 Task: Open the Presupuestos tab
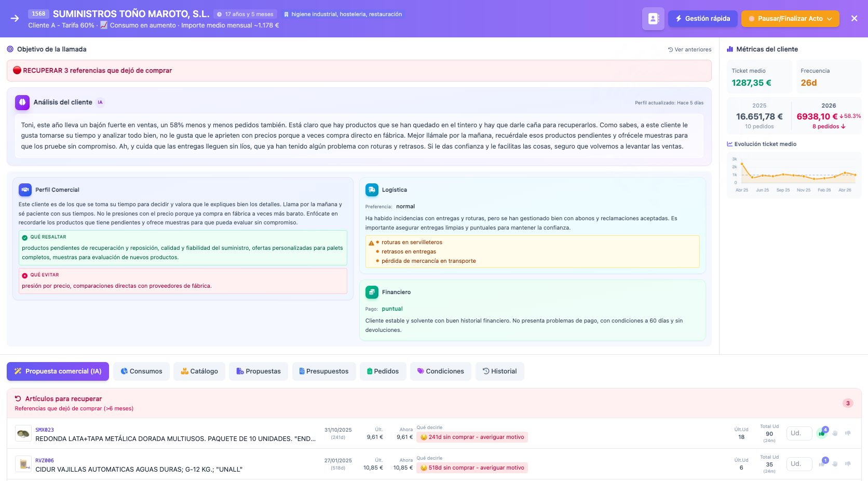[324, 371]
